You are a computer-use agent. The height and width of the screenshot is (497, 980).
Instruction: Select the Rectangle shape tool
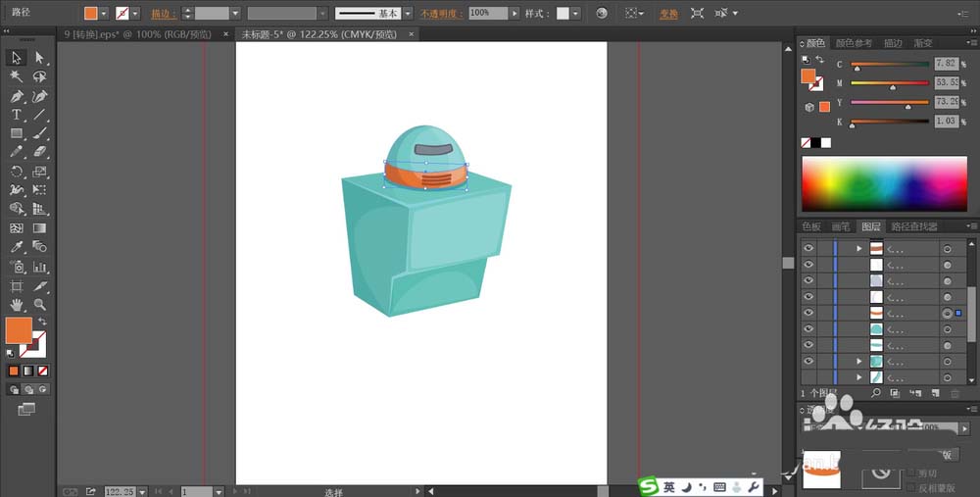(x=17, y=133)
